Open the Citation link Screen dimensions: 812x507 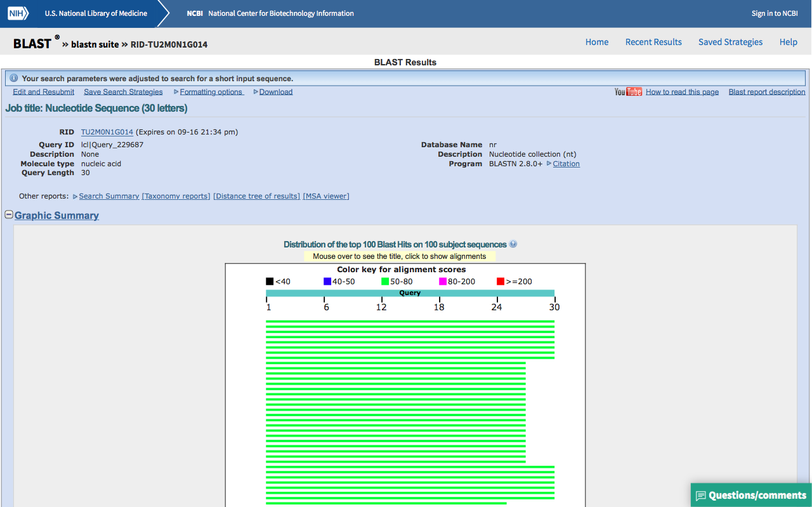(x=566, y=164)
